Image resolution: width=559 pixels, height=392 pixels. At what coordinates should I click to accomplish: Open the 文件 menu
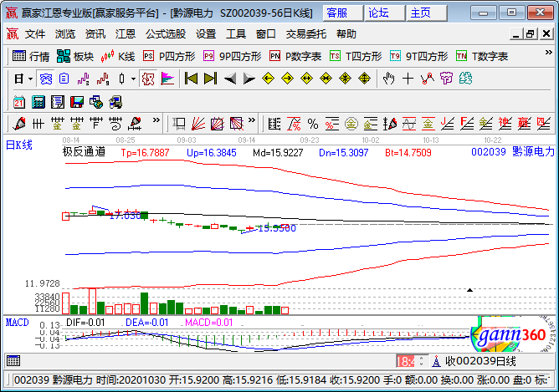coord(35,34)
